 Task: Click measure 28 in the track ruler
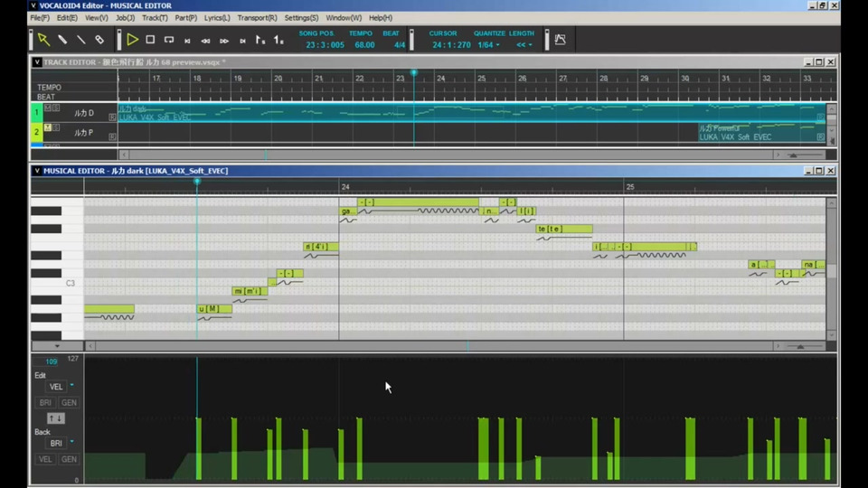[603, 79]
